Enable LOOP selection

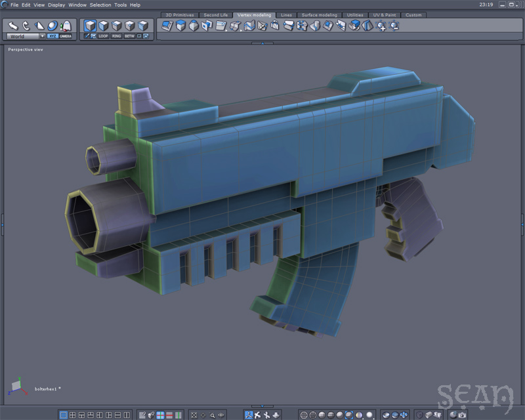pos(103,36)
